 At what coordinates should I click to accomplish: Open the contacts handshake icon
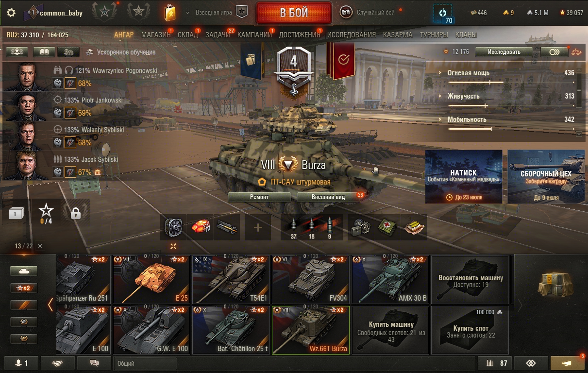(58, 363)
